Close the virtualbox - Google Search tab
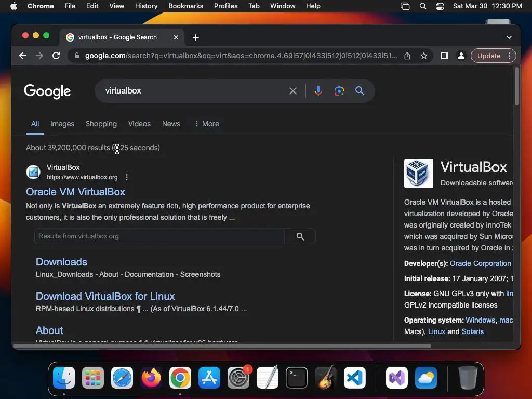The height and width of the screenshot is (399, 532). (176, 37)
